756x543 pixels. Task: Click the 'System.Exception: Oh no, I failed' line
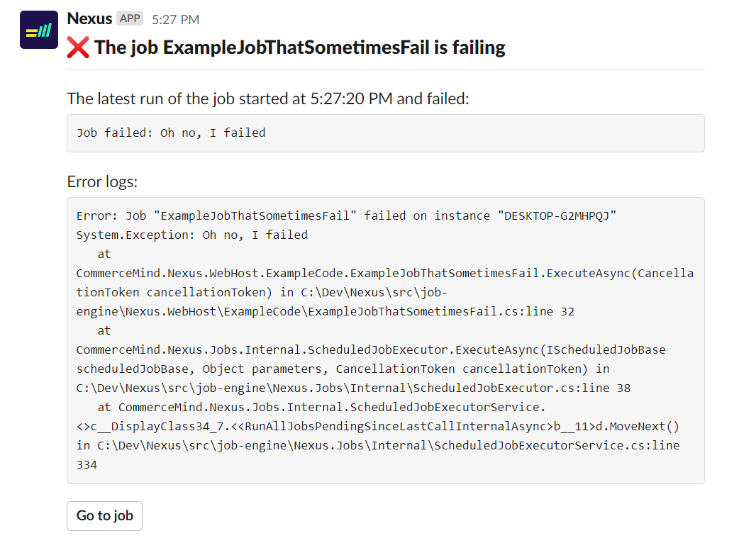coord(192,235)
